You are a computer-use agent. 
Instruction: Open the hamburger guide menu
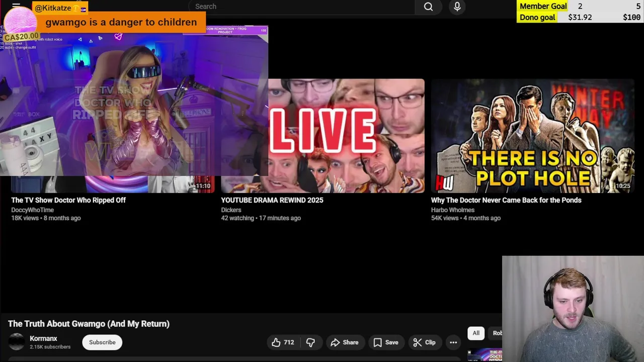click(16, 6)
